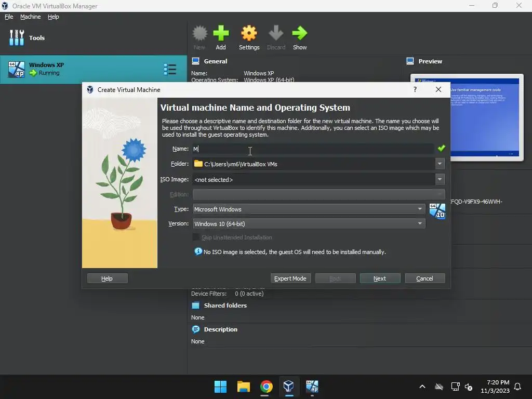
Task: Click the taskbar clock showing 7:20 PM
Action: coord(495,387)
